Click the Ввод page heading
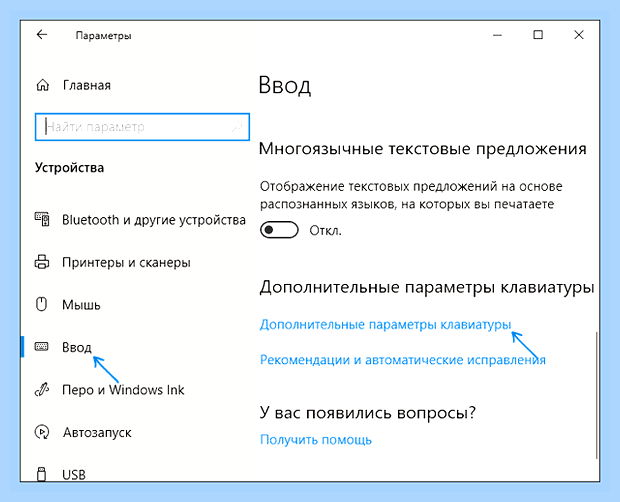The width and height of the screenshot is (620, 502). point(285,85)
